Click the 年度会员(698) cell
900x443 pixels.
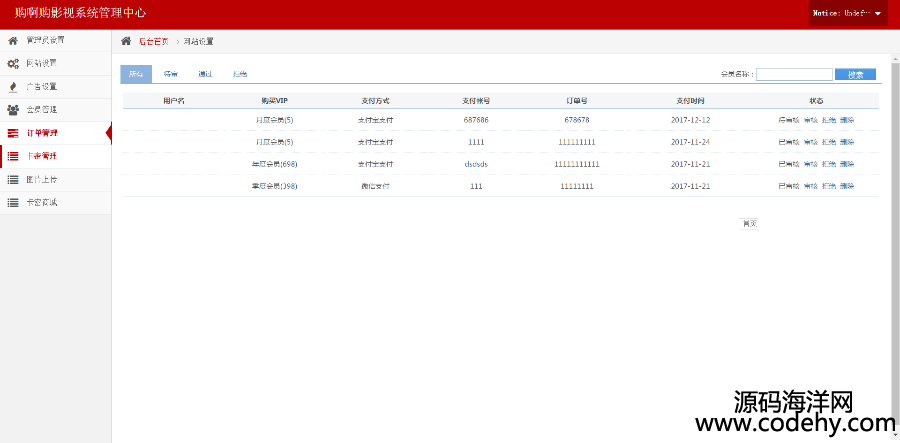tap(274, 164)
